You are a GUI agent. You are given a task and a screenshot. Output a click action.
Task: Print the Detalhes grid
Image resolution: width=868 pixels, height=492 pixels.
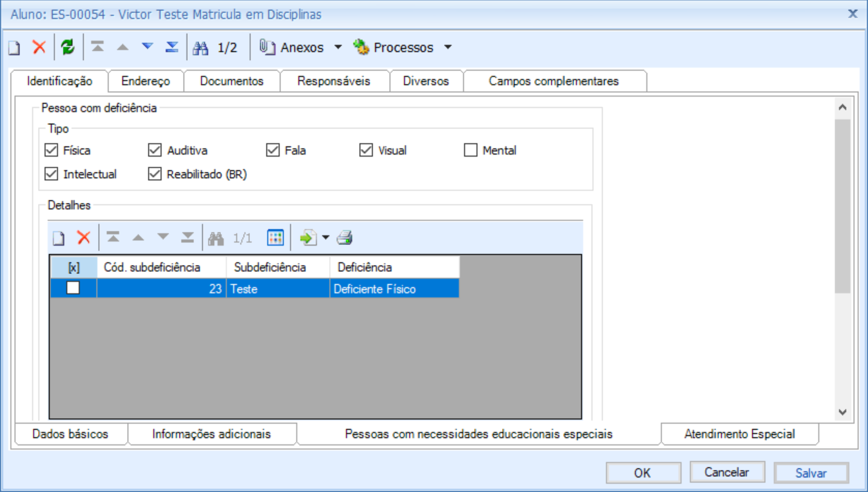coord(345,238)
